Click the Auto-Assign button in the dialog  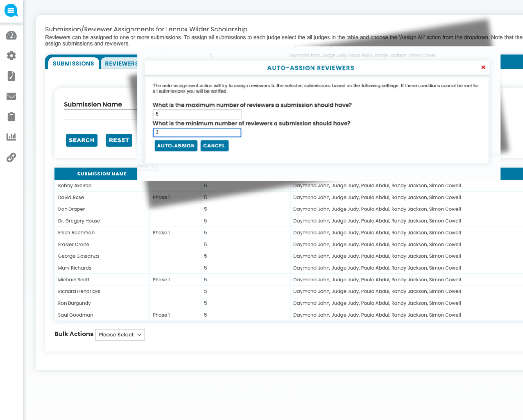pos(176,146)
